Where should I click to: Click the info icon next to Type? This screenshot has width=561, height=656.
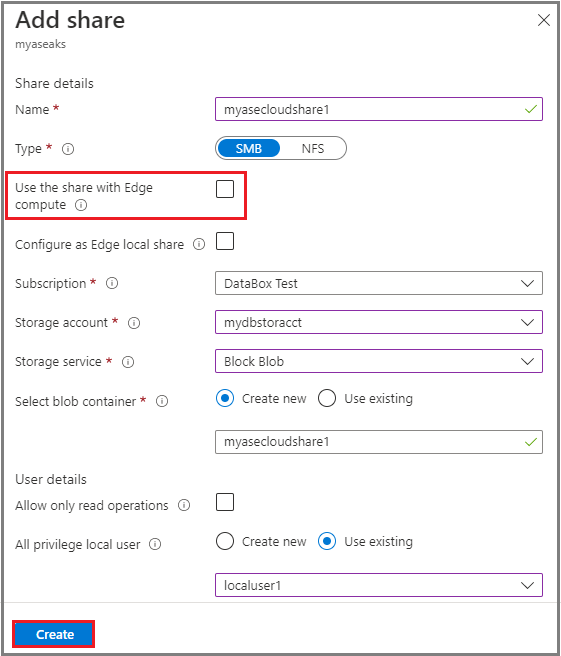pos(68,149)
